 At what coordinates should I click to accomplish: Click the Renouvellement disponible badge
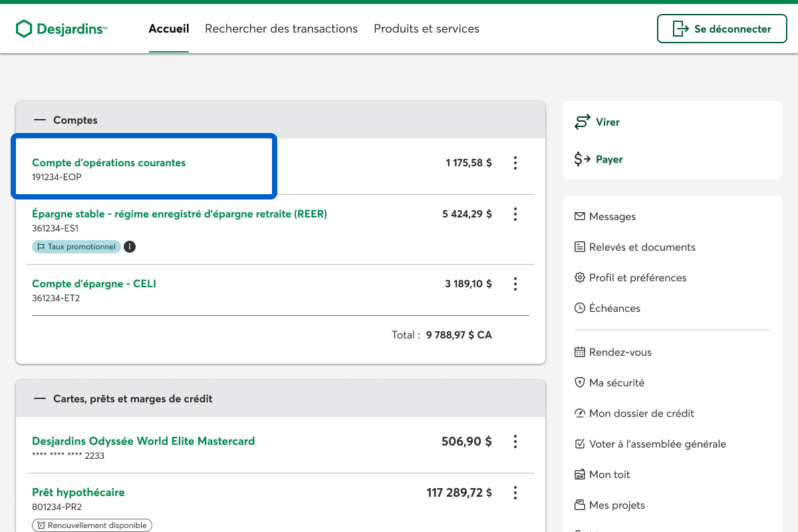point(92,525)
